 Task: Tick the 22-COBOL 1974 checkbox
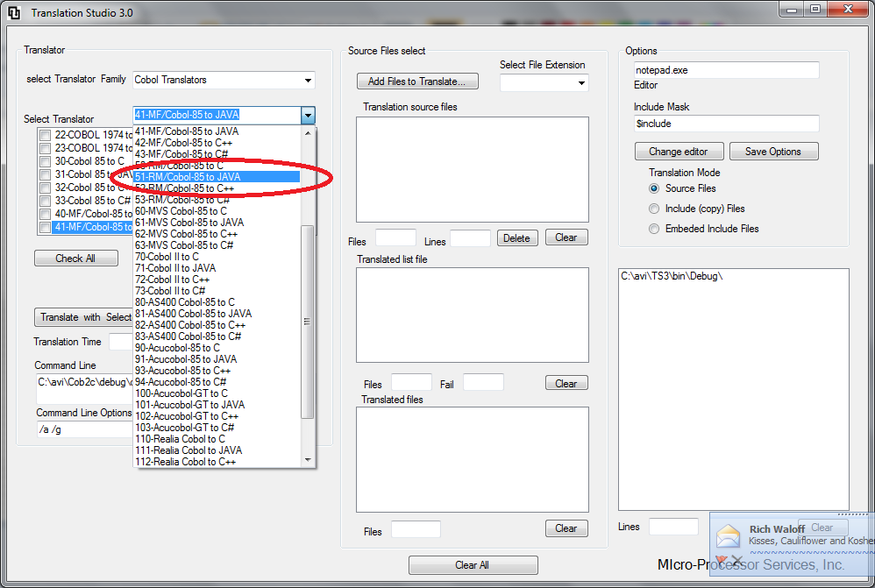click(46, 135)
